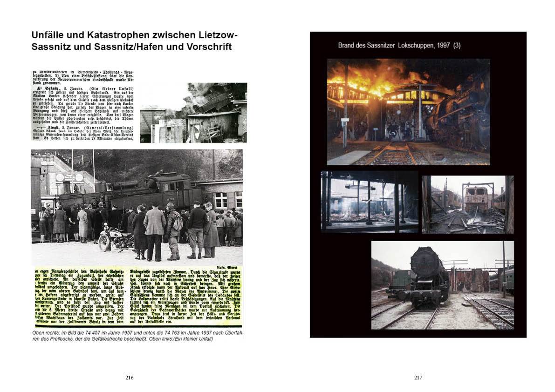Open the smoky burnt shed interior photo
This screenshot has height=392, width=555.
370,202
